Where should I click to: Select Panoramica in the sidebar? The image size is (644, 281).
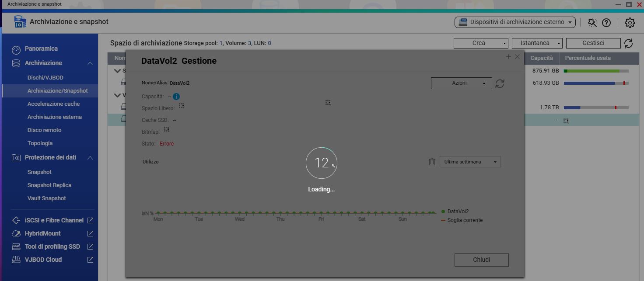click(41, 49)
